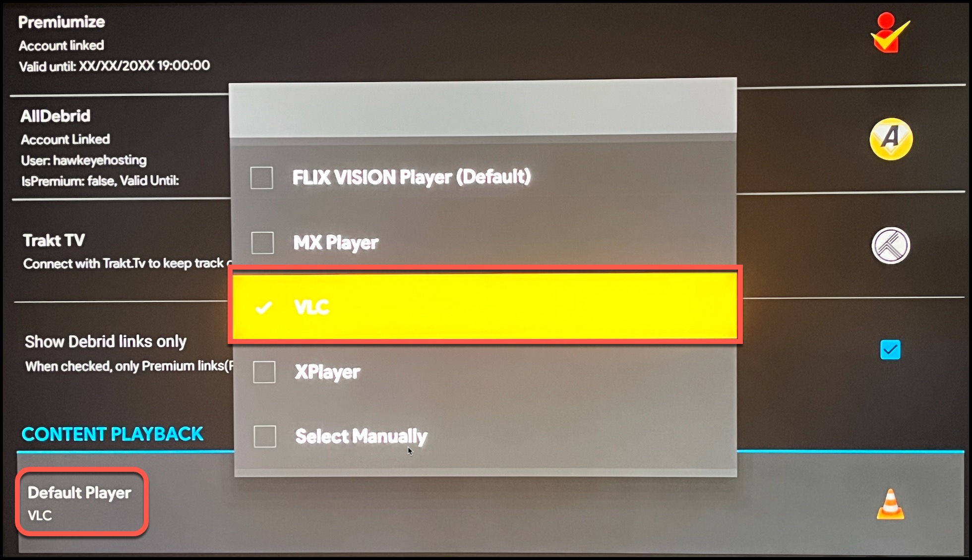Choose the XPlayer entry

(x=485, y=372)
